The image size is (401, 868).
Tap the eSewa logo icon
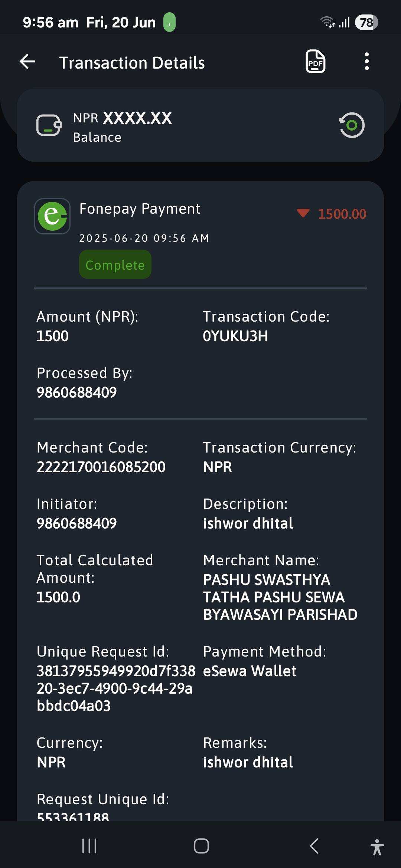52,216
